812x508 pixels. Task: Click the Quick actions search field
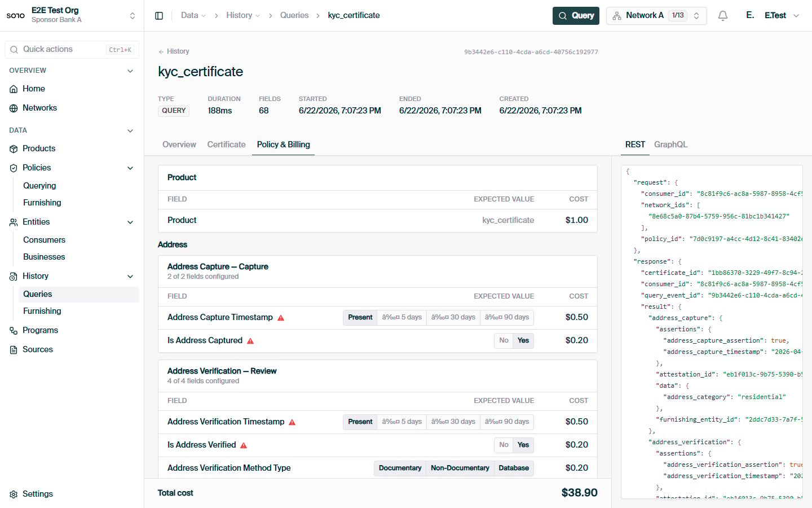(72, 50)
